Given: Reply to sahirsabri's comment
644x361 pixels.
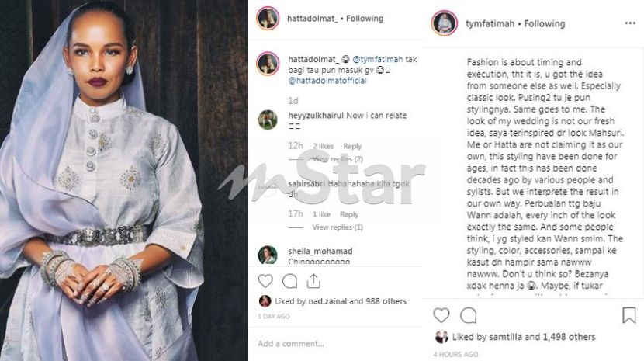Looking at the screenshot, I should coord(349,214).
